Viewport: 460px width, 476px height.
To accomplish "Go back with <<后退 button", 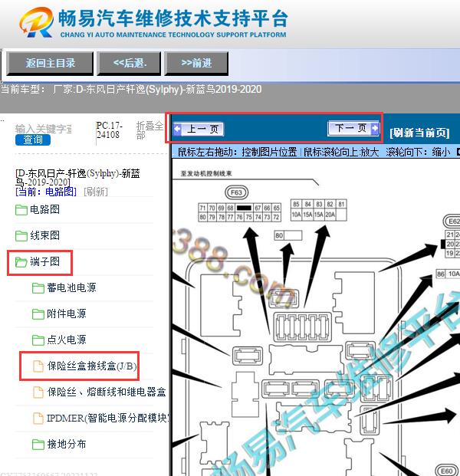I will tap(129, 63).
